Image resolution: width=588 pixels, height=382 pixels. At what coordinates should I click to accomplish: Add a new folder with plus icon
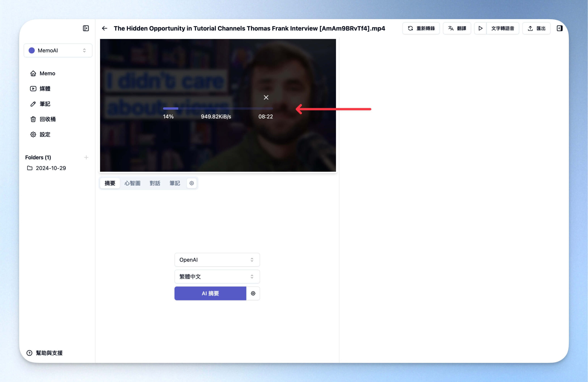pos(86,157)
